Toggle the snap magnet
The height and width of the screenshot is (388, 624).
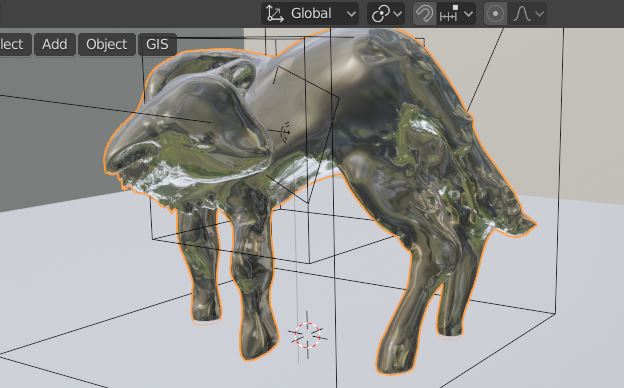tap(424, 14)
